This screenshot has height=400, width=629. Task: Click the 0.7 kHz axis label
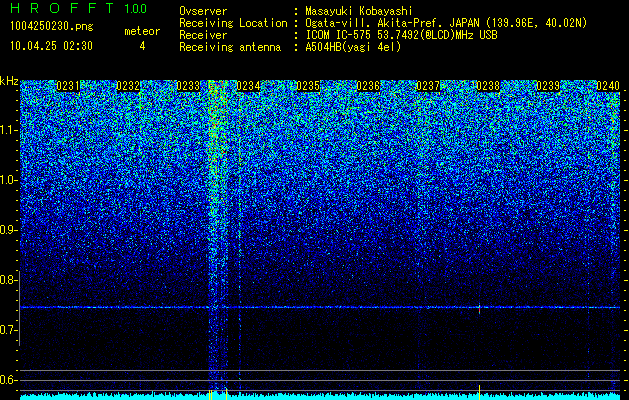8,330
